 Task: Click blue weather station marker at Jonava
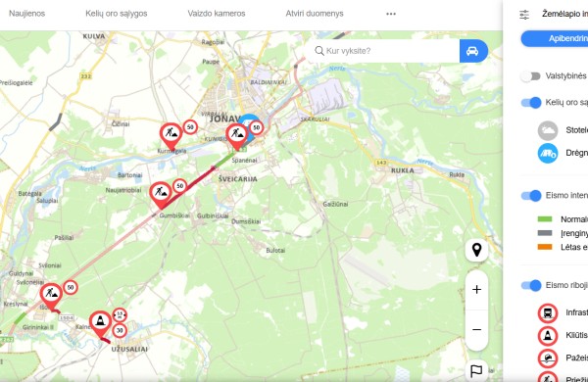(248, 119)
